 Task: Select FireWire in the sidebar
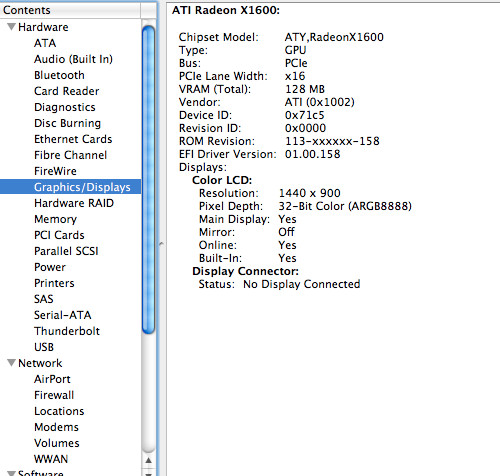coord(55,171)
